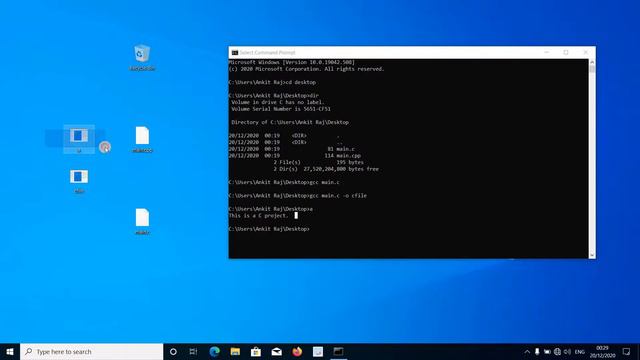Click the Cortana circle icon
This screenshot has height=360, width=640.
coord(173,351)
